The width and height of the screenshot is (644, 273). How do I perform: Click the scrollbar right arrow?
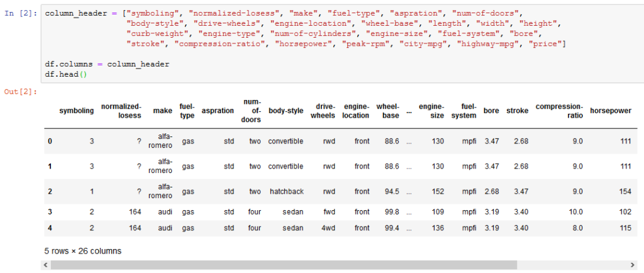(632, 265)
